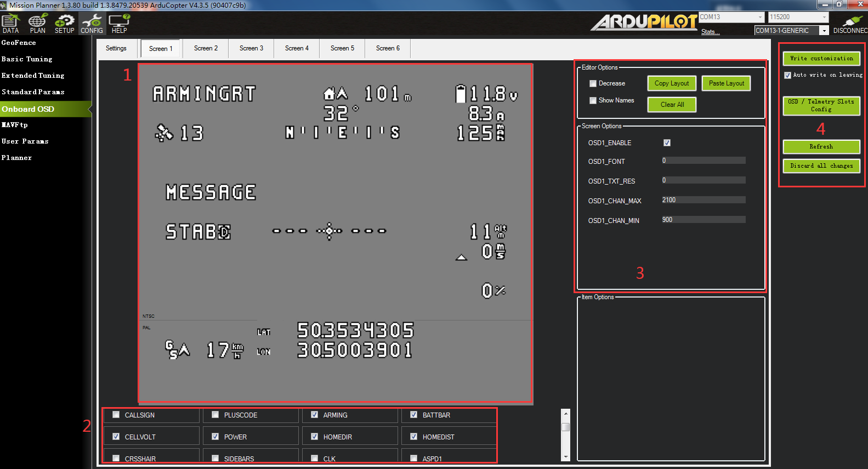Select the CONFIG wrench icon
Image resolution: width=868 pixels, height=469 pixels.
tap(92, 22)
